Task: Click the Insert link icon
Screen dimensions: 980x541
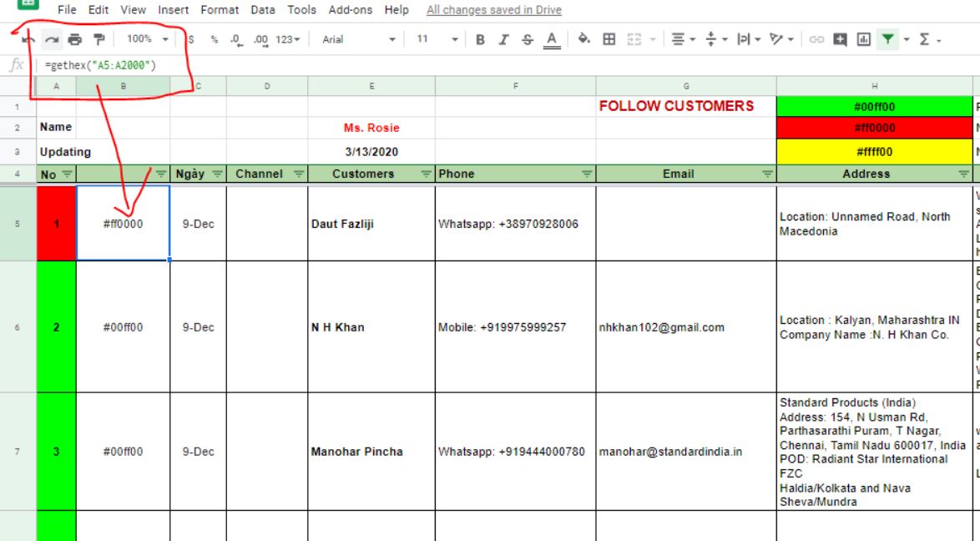Action: coord(817,39)
